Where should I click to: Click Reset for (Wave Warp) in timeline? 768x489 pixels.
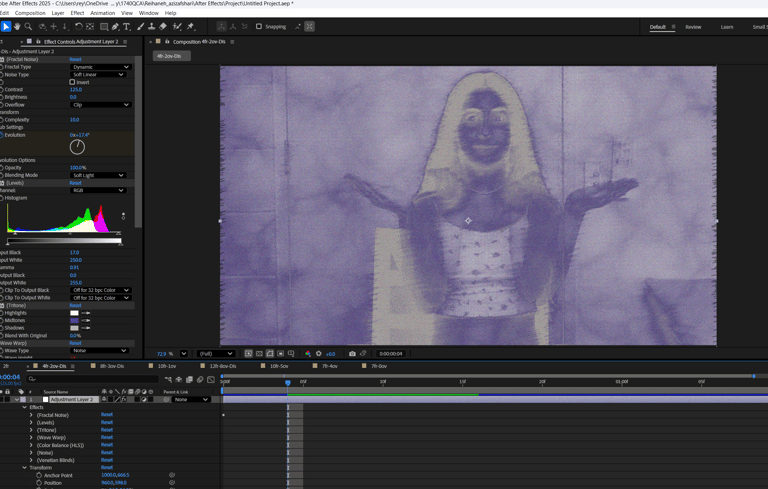(107, 438)
